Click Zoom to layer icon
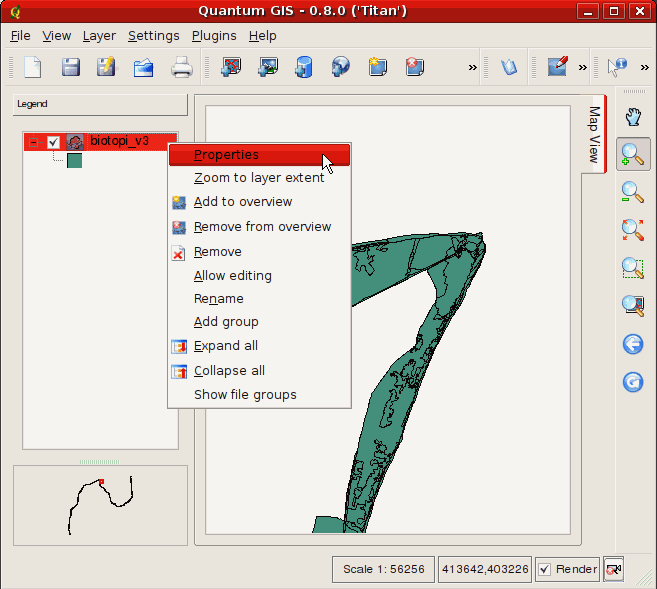Screen dimensions: 657x589 pos(633,305)
